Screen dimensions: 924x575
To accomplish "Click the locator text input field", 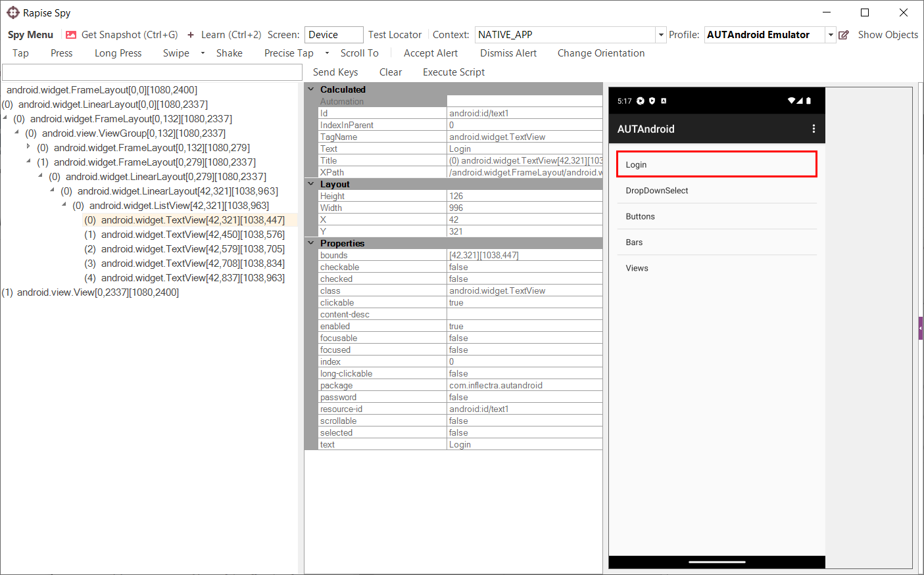I will coord(152,72).
